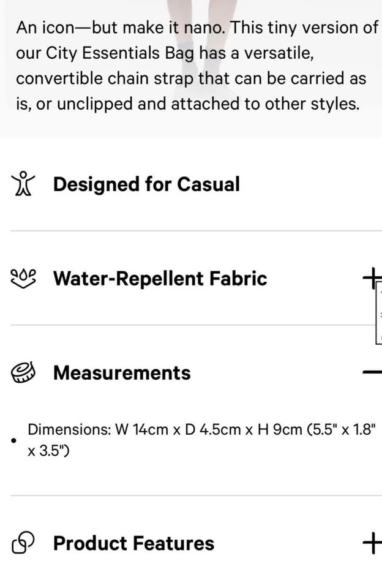This screenshot has height=588, width=382.
Task: Tap the Product Features heading label
Action: click(133, 543)
